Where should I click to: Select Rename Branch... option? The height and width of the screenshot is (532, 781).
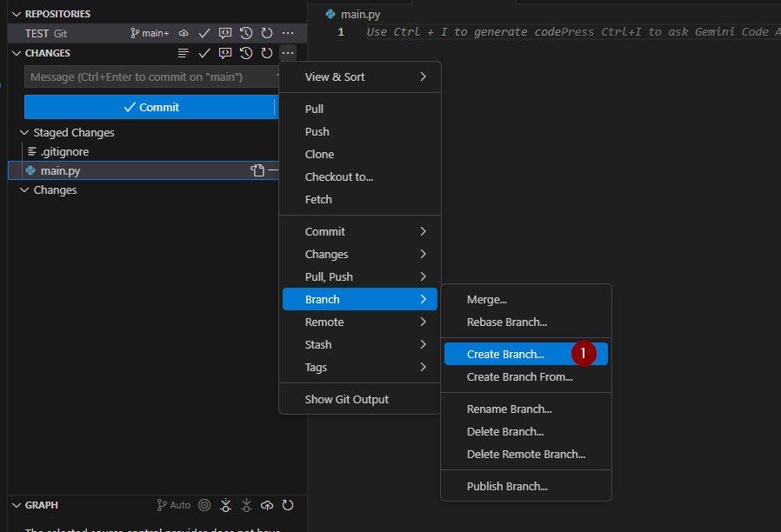(526, 409)
